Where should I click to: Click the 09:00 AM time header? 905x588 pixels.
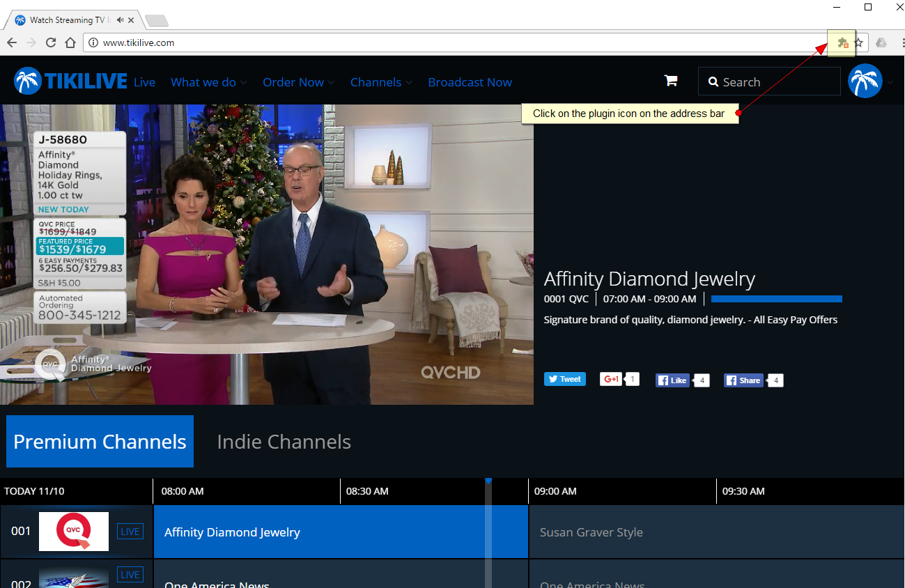[555, 491]
